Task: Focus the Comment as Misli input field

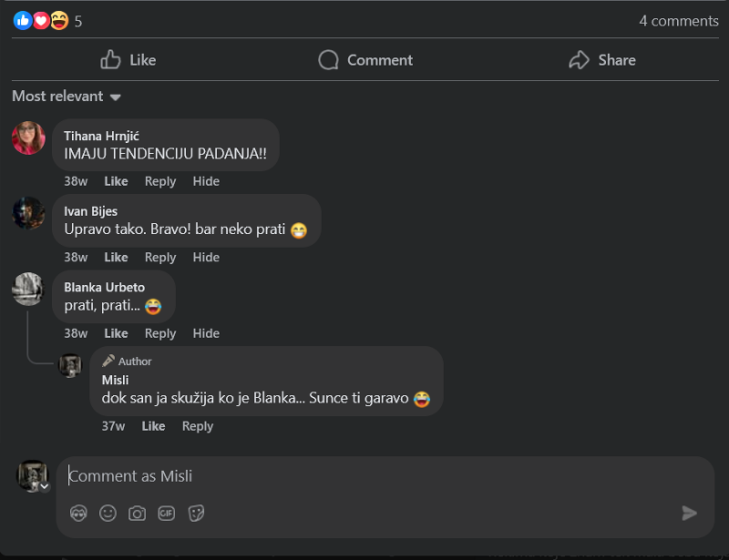Action: (385, 476)
